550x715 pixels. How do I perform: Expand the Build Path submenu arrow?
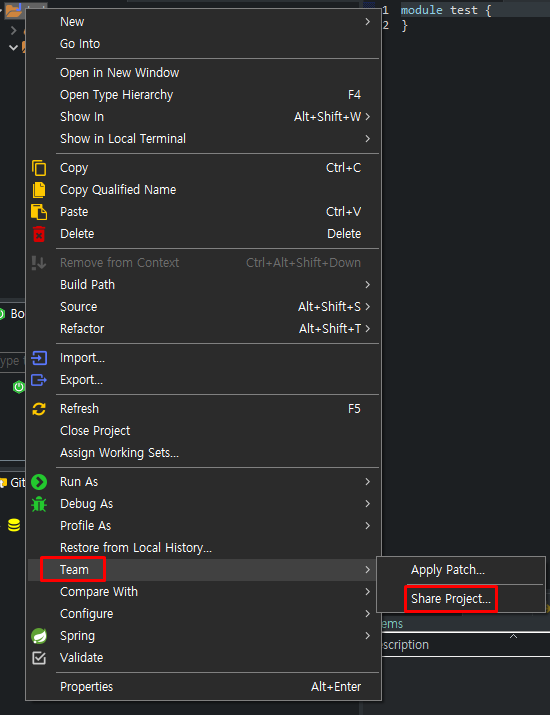[x=368, y=285]
